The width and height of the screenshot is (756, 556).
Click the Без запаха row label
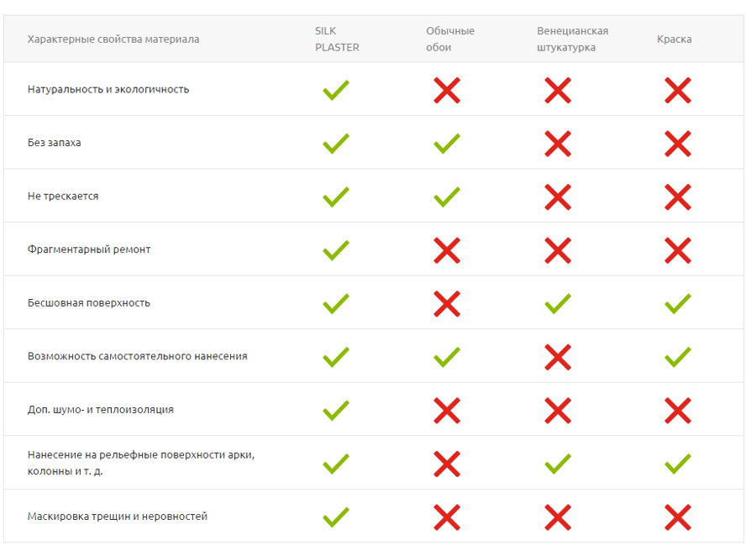55,143
